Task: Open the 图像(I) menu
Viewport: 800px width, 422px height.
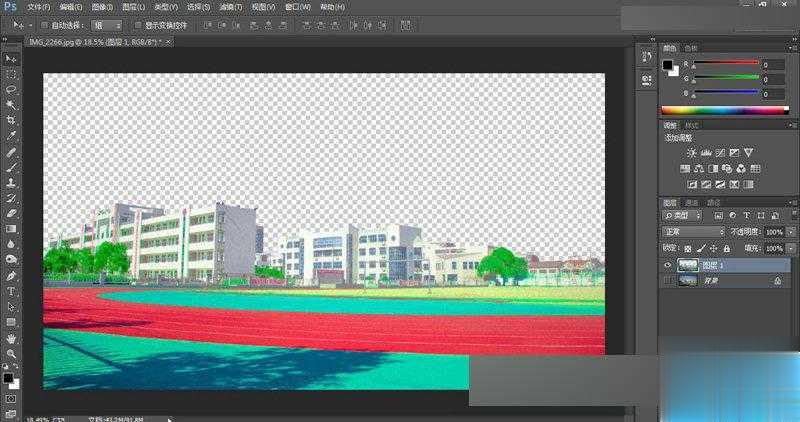Action: click(x=102, y=7)
